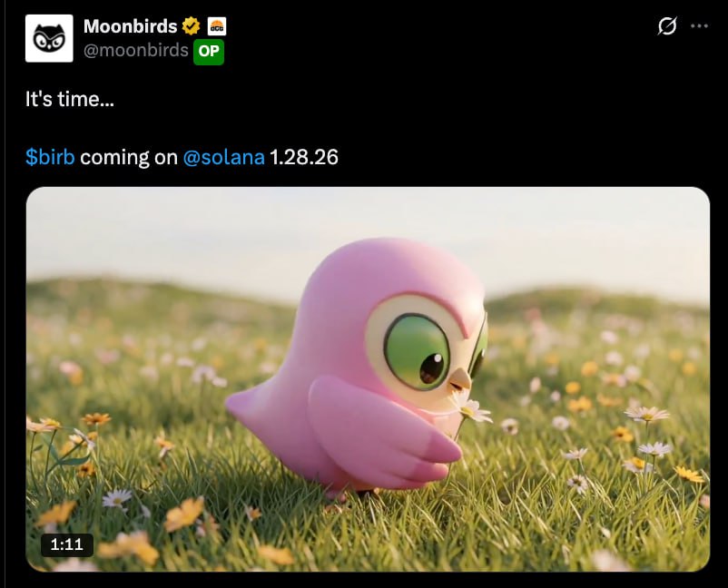Open the $birb cashtag link
The image size is (728, 588).
[50, 157]
